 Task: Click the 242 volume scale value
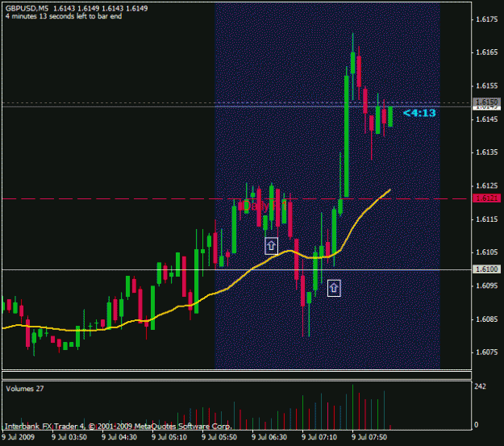click(481, 386)
